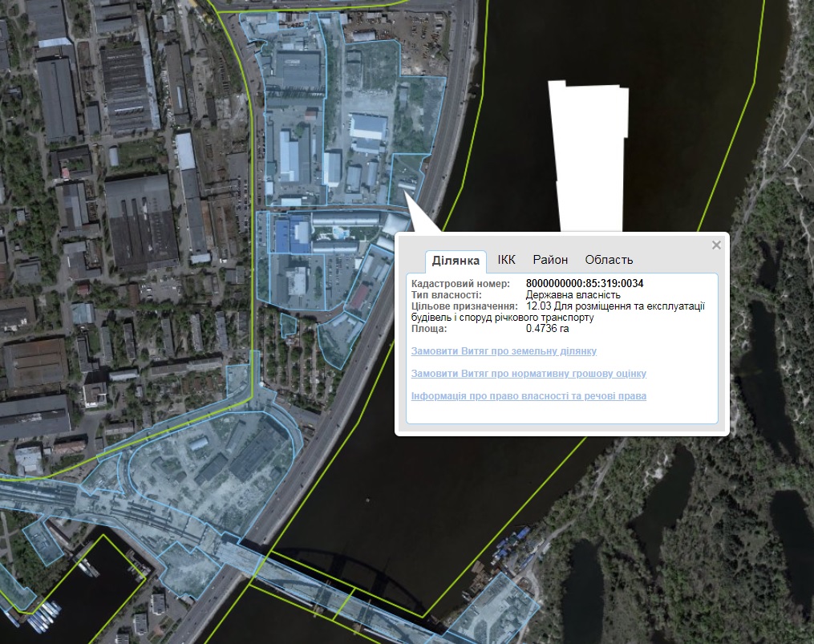The image size is (814, 644).
Task: Switch to the Область tab
Action: click(609, 260)
